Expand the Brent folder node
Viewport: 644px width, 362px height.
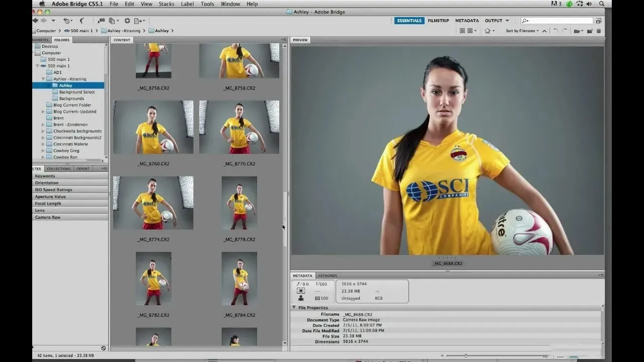coord(43,125)
